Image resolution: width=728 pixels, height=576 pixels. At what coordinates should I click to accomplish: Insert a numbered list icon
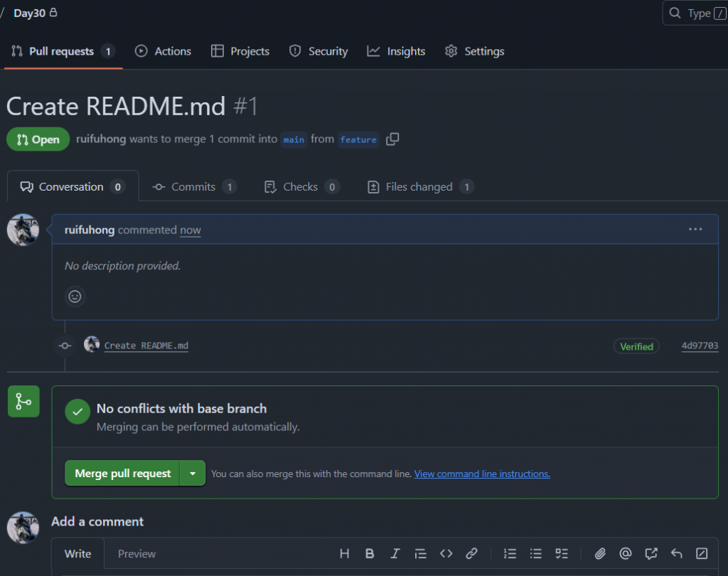click(x=510, y=554)
